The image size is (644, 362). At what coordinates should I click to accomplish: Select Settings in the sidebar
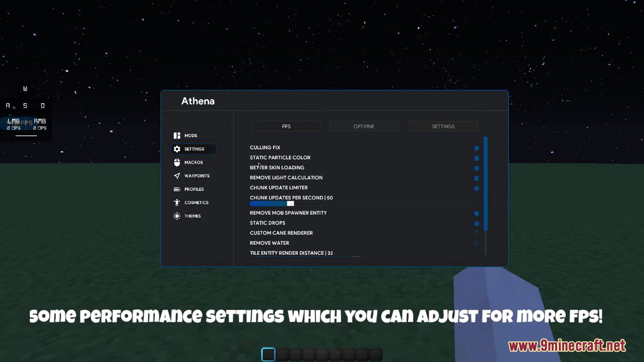(194, 149)
